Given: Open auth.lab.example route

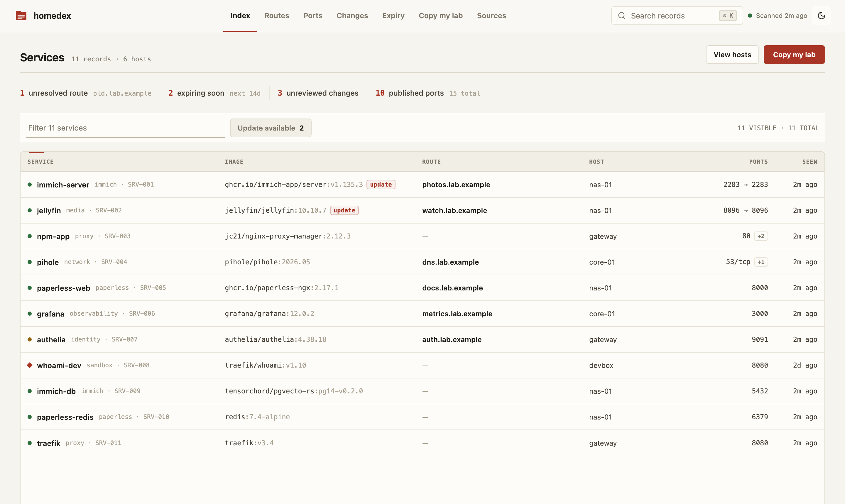Looking at the screenshot, I should point(451,339).
